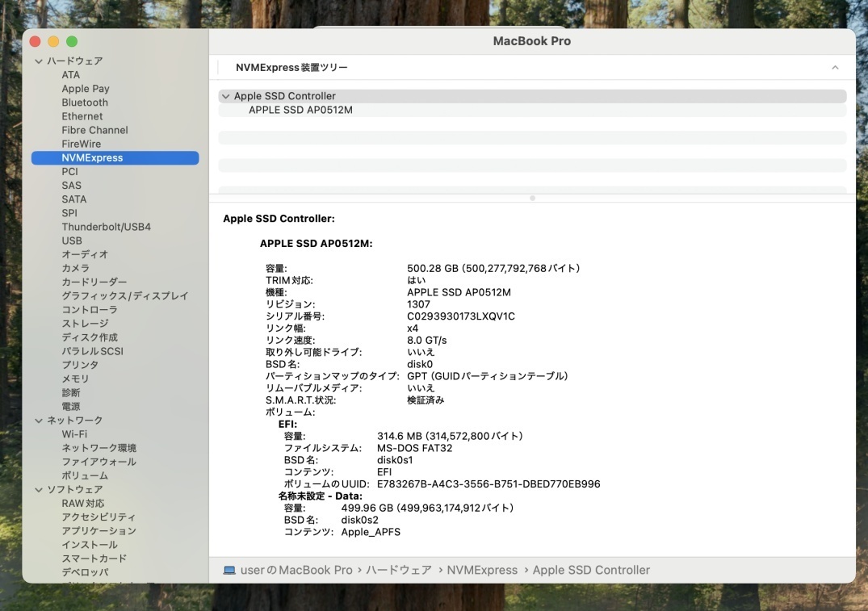Select USB in the sidebar
868x611 pixels.
point(72,241)
